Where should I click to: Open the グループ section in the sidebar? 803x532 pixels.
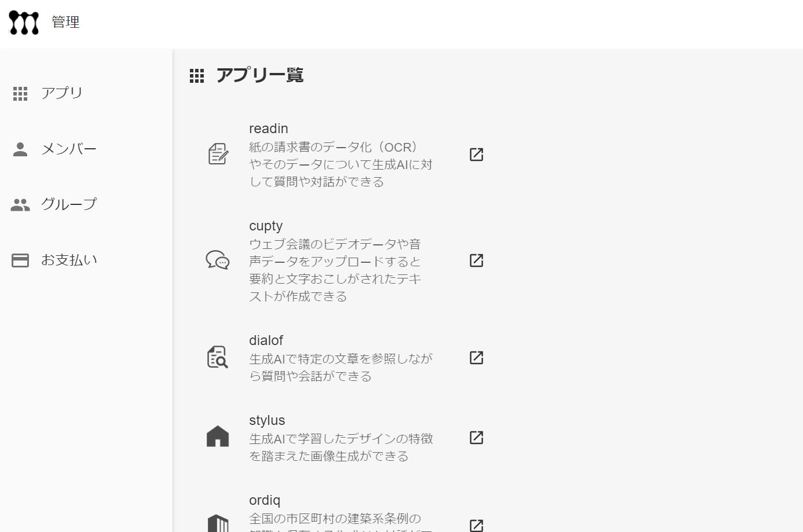pos(68,204)
